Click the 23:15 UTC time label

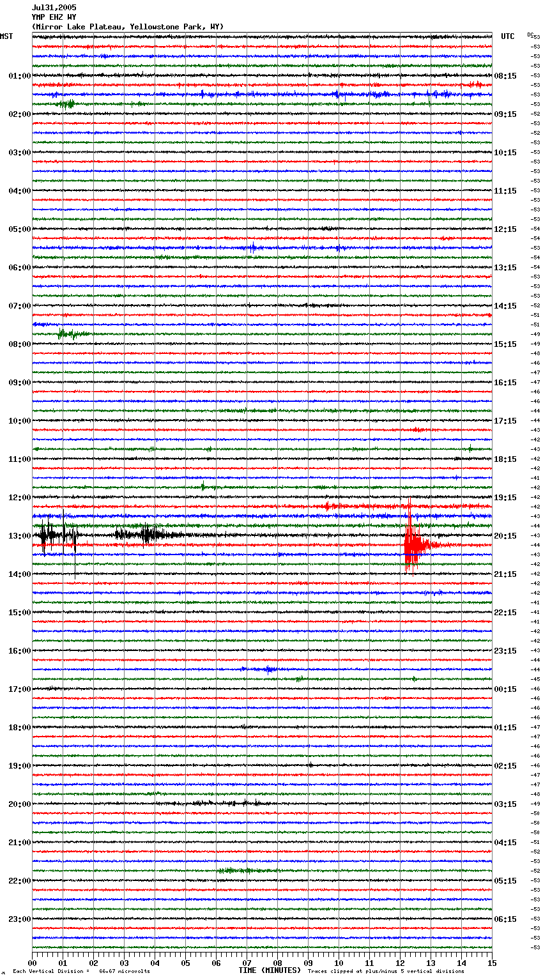(505, 651)
